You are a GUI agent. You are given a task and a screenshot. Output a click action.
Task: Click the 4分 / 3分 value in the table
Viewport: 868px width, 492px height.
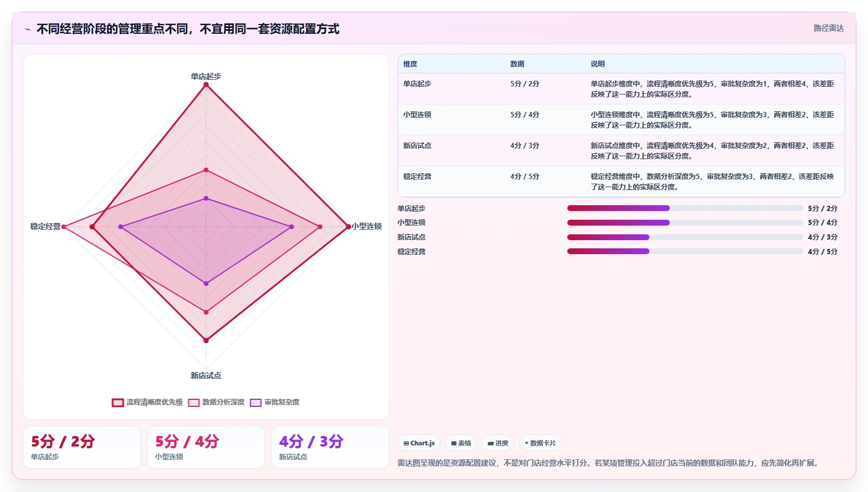pos(525,146)
